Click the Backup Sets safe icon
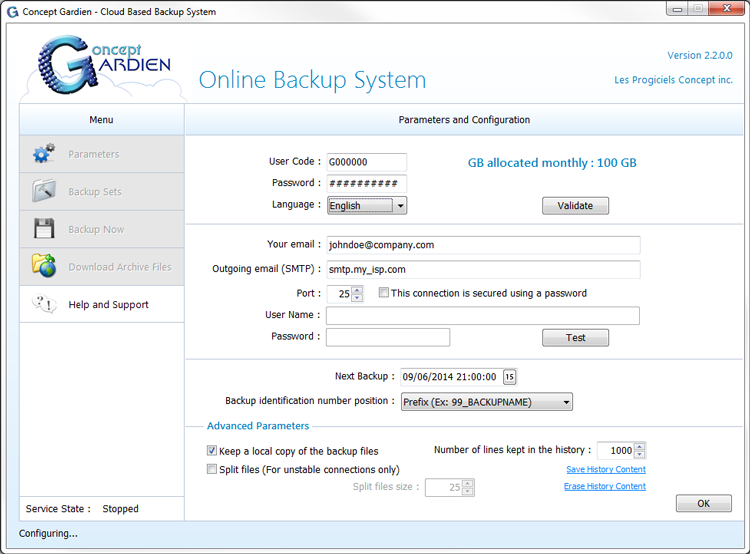 coord(44,191)
